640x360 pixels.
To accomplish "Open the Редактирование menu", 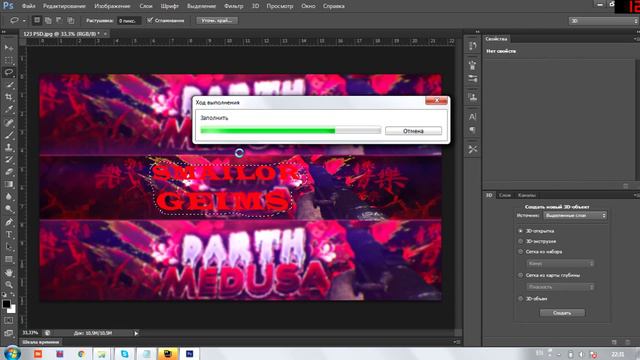I will tap(64, 6).
